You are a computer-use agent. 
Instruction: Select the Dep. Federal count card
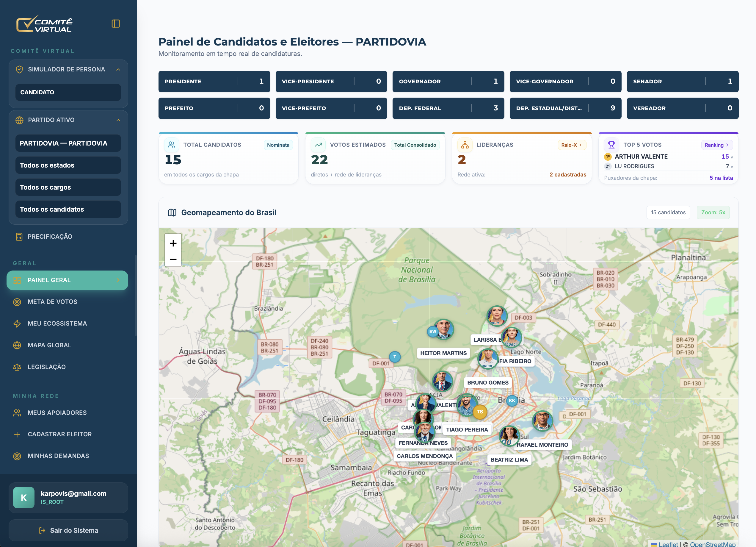click(x=448, y=108)
